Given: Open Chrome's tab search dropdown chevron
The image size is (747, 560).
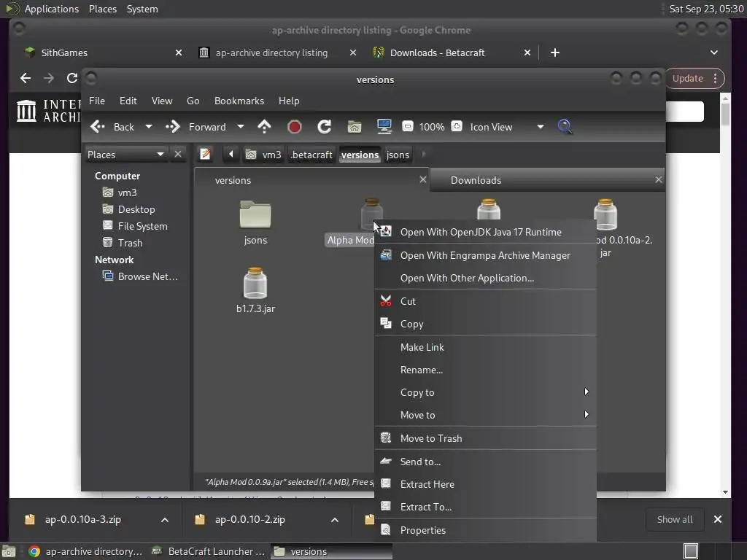Looking at the screenshot, I should (x=713, y=52).
